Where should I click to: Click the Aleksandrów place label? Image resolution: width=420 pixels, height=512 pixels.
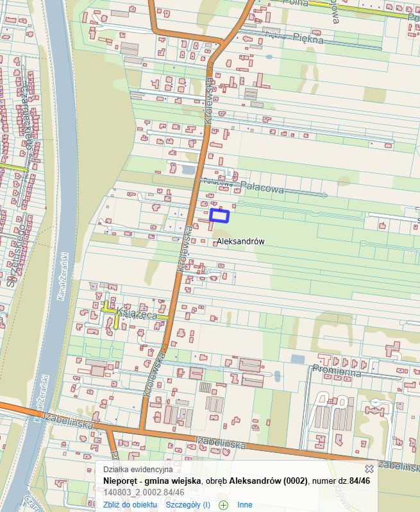[x=240, y=241]
